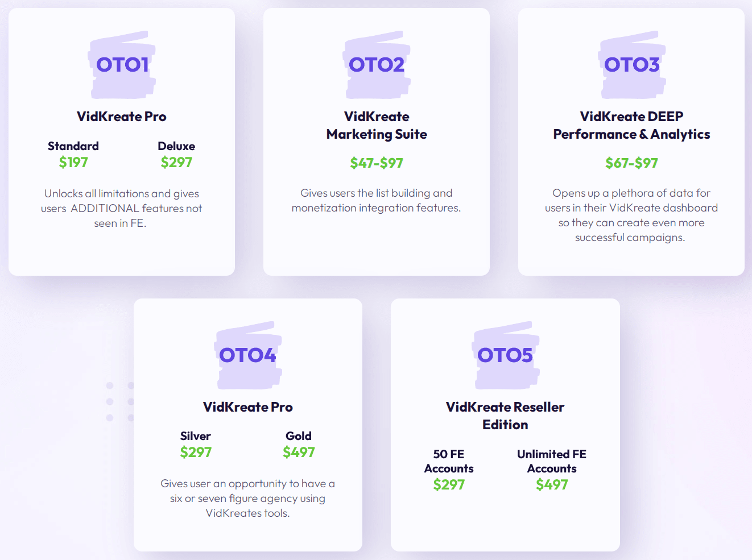Click the Deluxe $297 price option
This screenshot has width=752, height=560.
(x=176, y=155)
